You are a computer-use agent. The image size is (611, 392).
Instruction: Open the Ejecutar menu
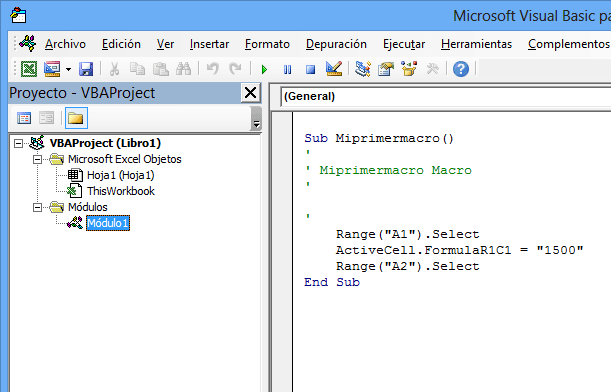(x=404, y=44)
